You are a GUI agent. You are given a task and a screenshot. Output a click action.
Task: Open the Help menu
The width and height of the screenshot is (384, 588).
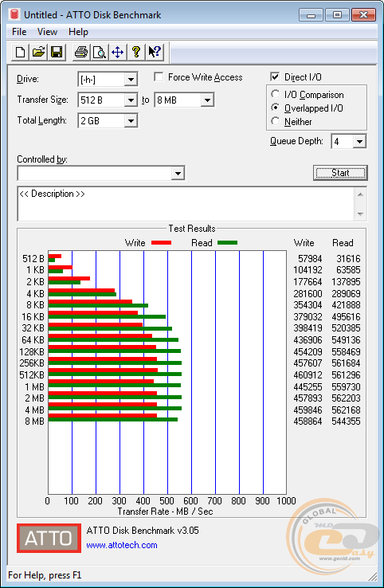click(x=78, y=32)
